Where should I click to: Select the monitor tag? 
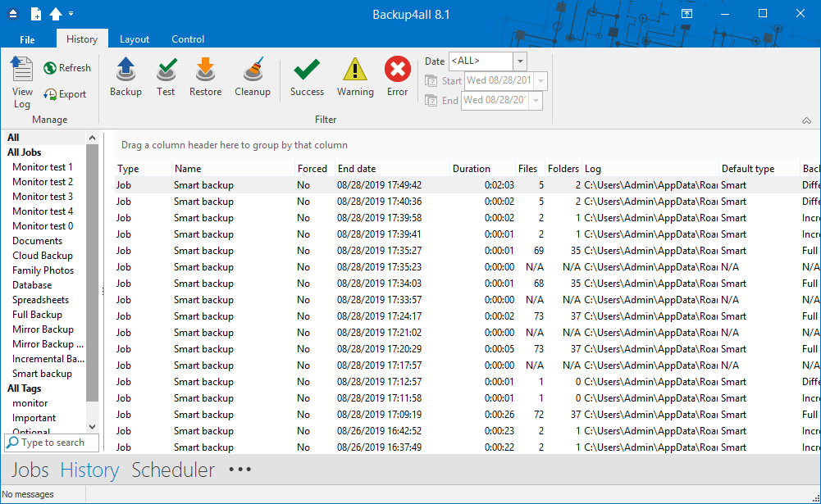30,403
